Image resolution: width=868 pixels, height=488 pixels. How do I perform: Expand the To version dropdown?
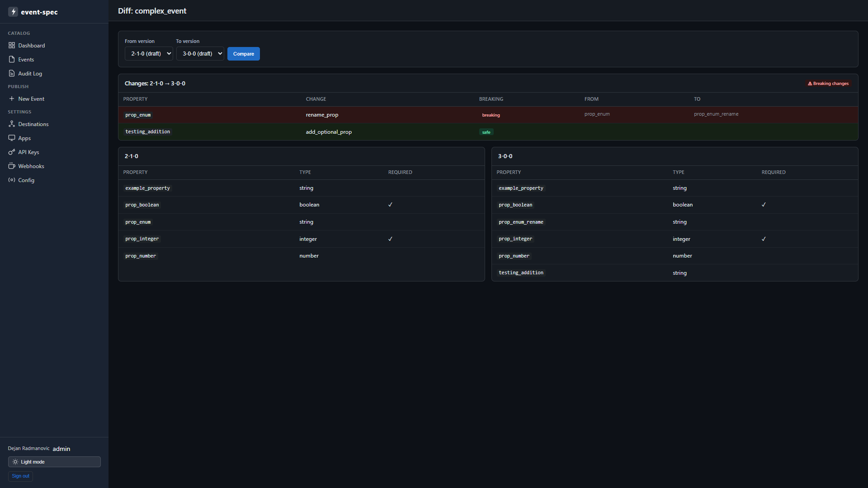click(x=200, y=54)
